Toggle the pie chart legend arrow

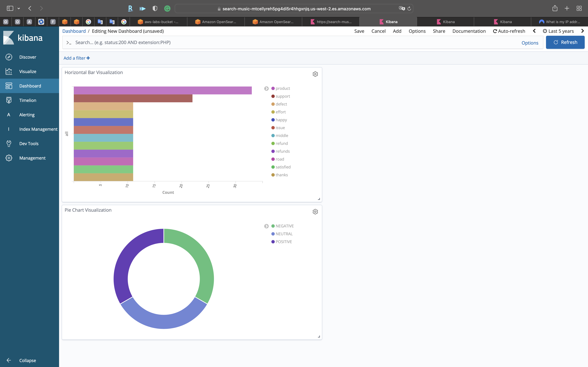[x=266, y=226]
